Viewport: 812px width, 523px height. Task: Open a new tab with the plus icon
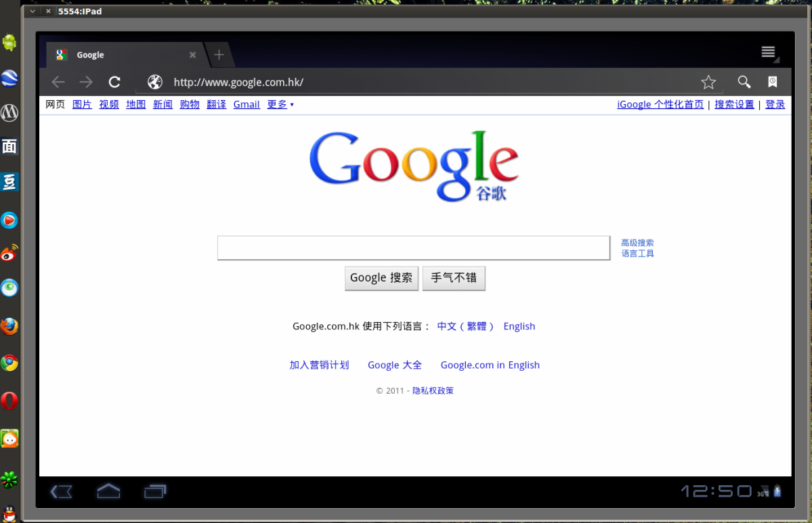(219, 54)
